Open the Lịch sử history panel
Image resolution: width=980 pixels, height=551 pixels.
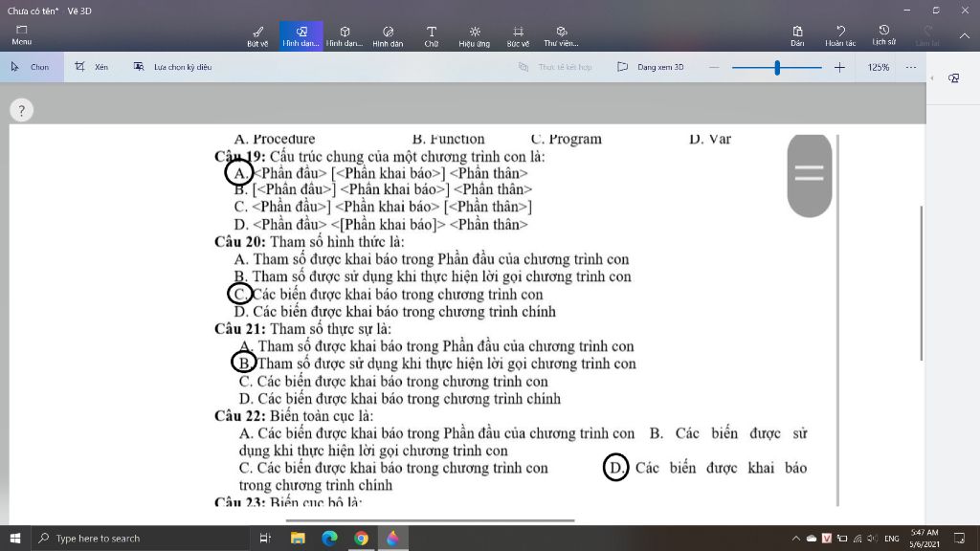pyautogui.click(x=883, y=36)
